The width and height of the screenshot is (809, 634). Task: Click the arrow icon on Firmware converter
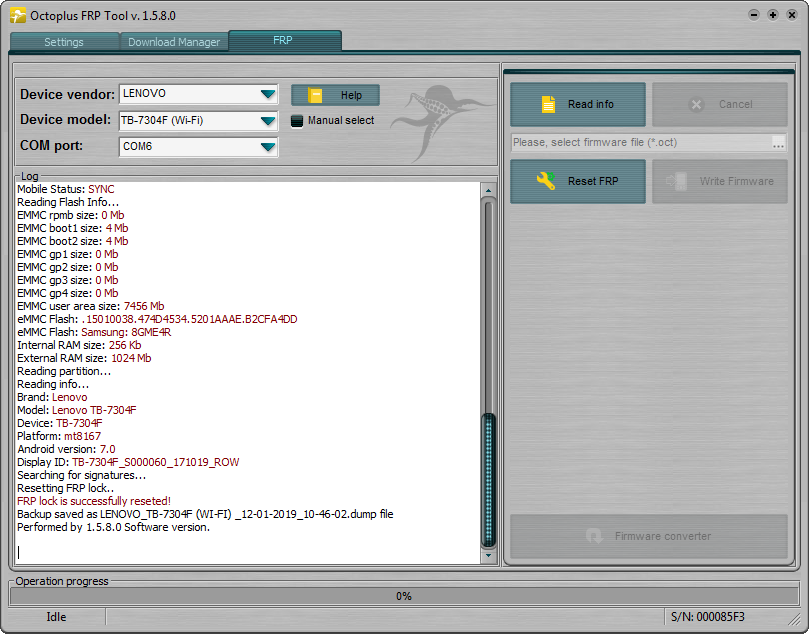pos(594,536)
